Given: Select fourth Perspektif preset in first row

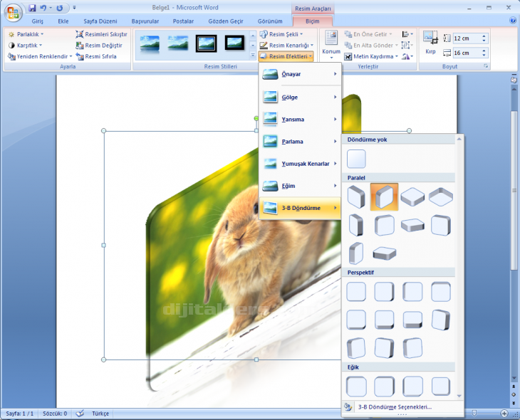Looking at the screenshot, I should click(x=441, y=292).
